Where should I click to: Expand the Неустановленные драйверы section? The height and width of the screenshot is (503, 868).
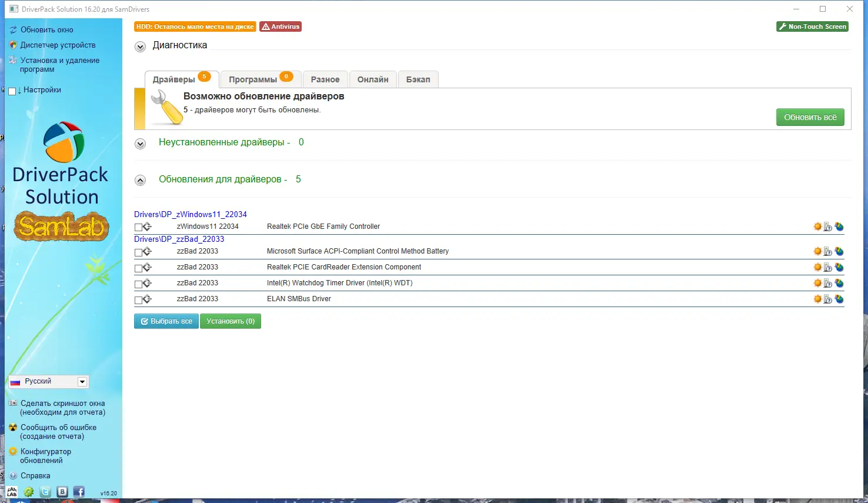(x=140, y=144)
